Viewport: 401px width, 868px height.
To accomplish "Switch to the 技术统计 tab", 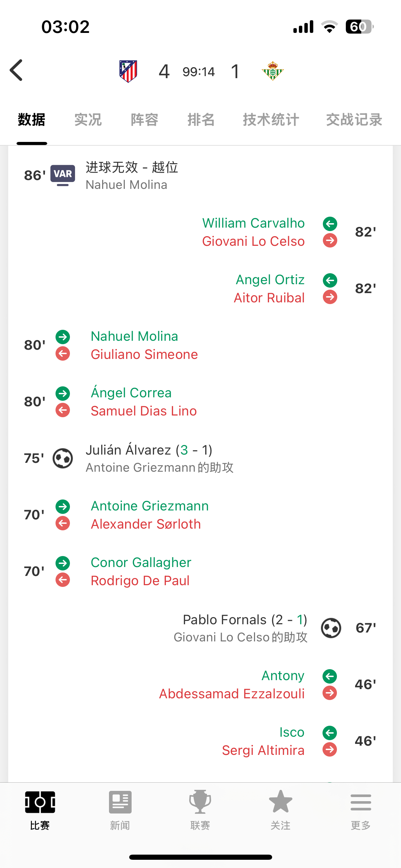I will tap(271, 120).
